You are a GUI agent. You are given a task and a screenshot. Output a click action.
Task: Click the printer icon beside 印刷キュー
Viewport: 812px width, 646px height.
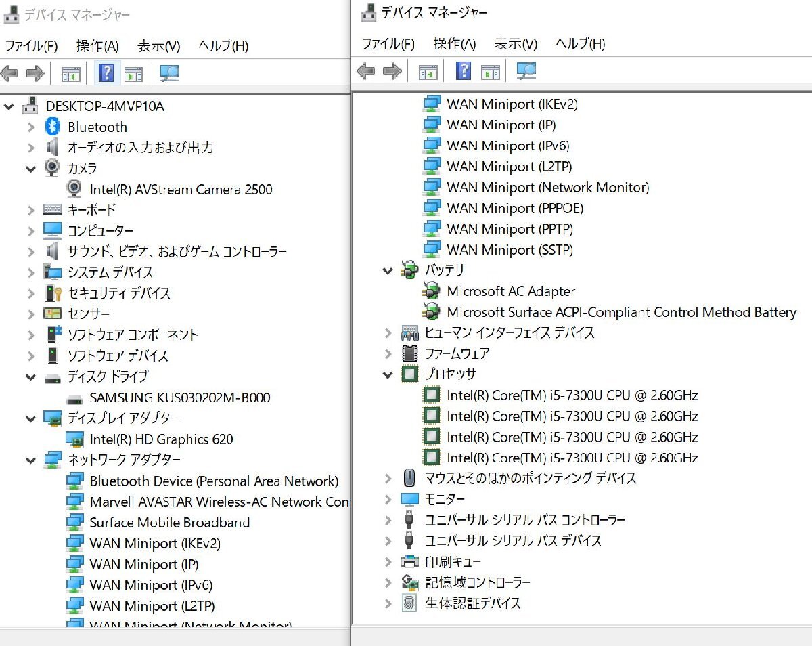pyautogui.click(x=409, y=561)
